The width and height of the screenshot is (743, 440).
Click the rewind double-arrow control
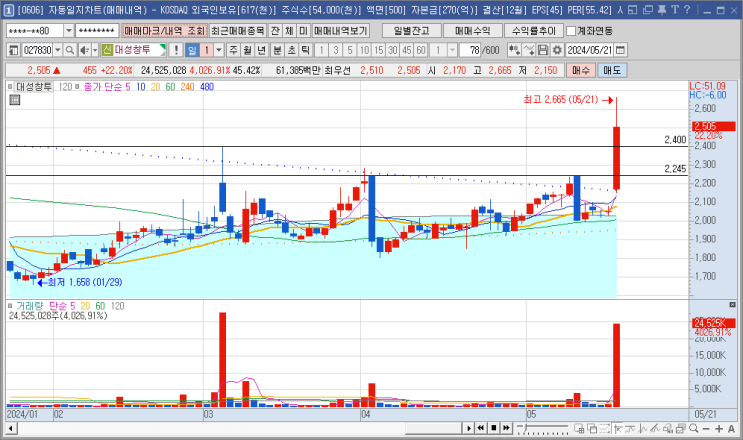(480, 428)
